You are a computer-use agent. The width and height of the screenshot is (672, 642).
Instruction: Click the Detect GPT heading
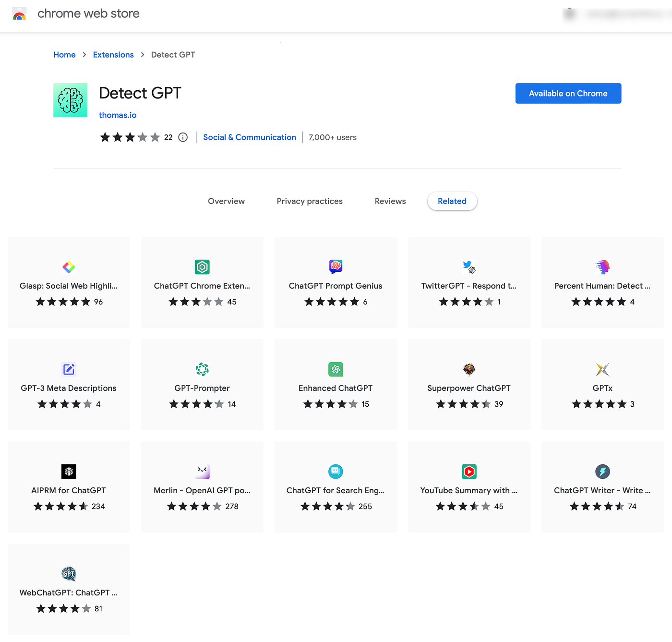(140, 93)
